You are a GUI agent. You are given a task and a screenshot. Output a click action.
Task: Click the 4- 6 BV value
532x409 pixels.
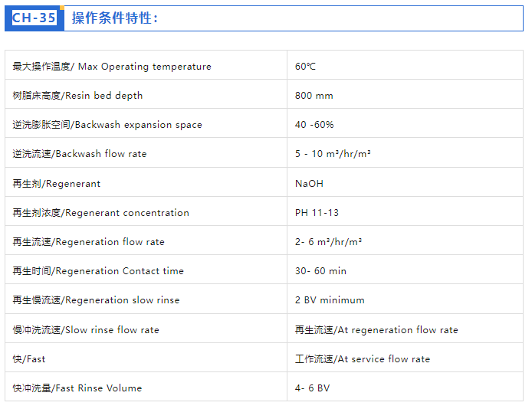pyautogui.click(x=312, y=388)
